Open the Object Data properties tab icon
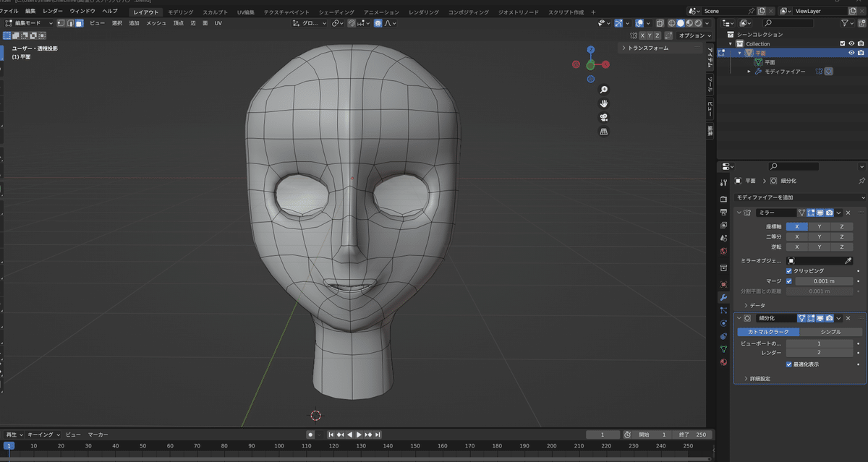Screen dimensions: 868x462 tap(723, 348)
